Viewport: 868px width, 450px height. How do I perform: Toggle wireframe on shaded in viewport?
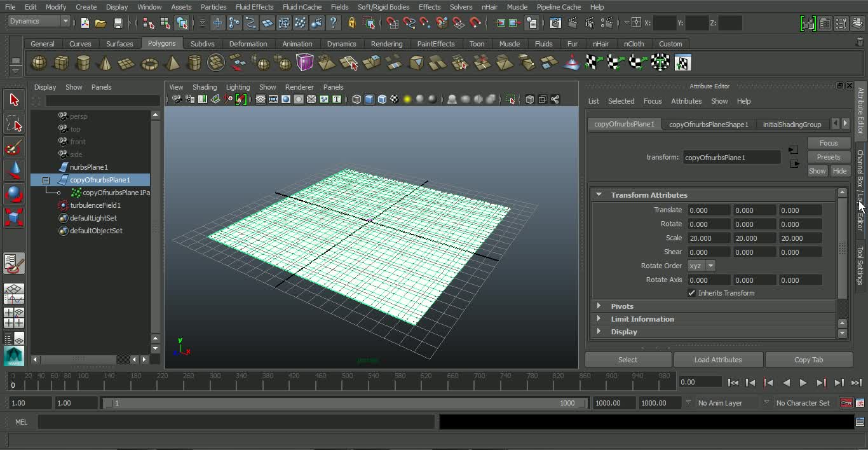tap(382, 99)
